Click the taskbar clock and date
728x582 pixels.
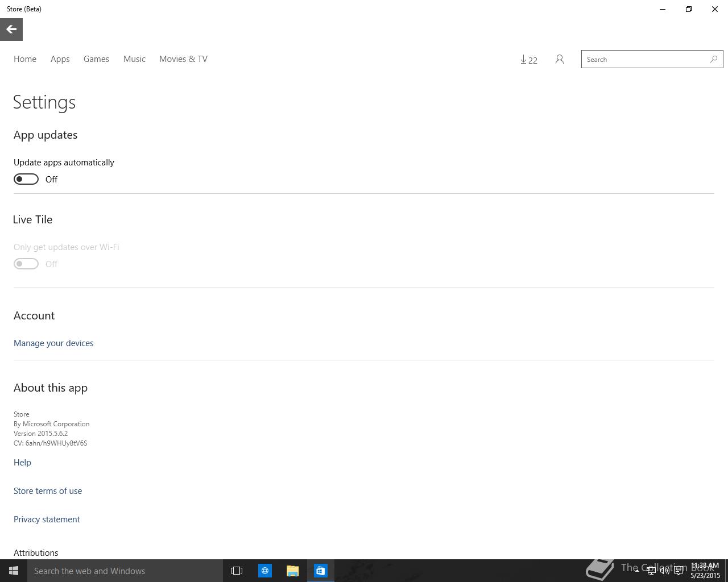(705, 571)
